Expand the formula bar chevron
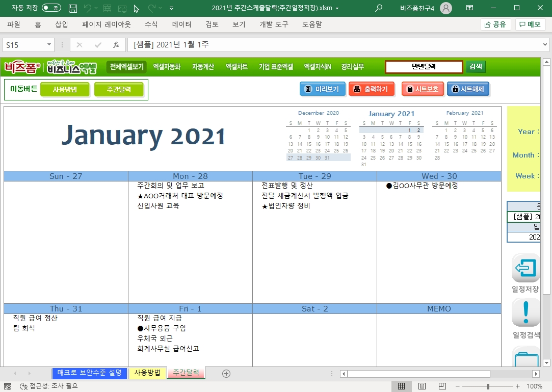The width and height of the screenshot is (552, 392). 545,45
